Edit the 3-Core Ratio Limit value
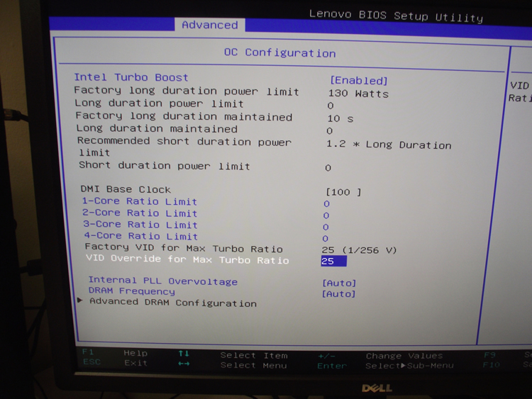The width and height of the screenshot is (532, 399). tap(326, 227)
